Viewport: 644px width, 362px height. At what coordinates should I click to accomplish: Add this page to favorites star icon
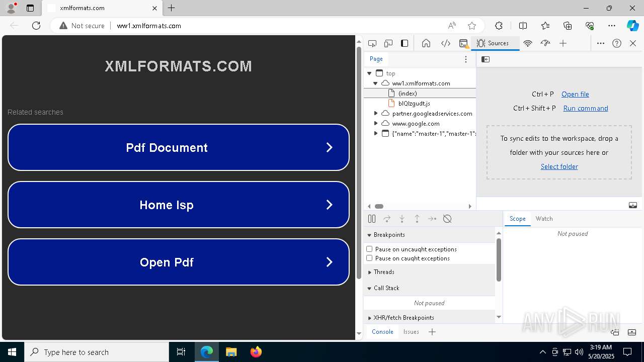pos(472,26)
